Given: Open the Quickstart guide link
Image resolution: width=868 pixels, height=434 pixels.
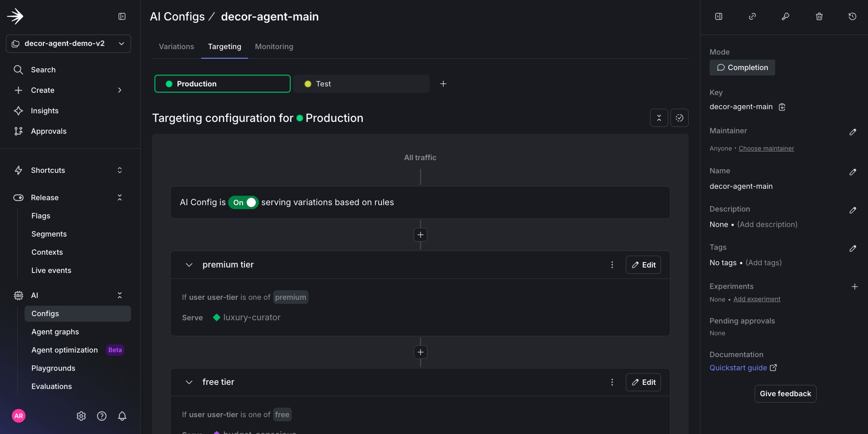Looking at the screenshot, I should coord(743,368).
